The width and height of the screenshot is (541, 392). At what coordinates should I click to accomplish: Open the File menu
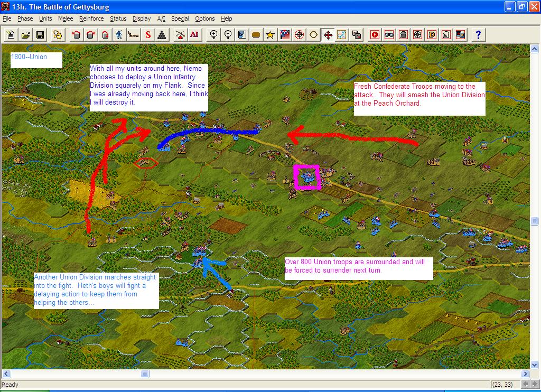pos(7,18)
